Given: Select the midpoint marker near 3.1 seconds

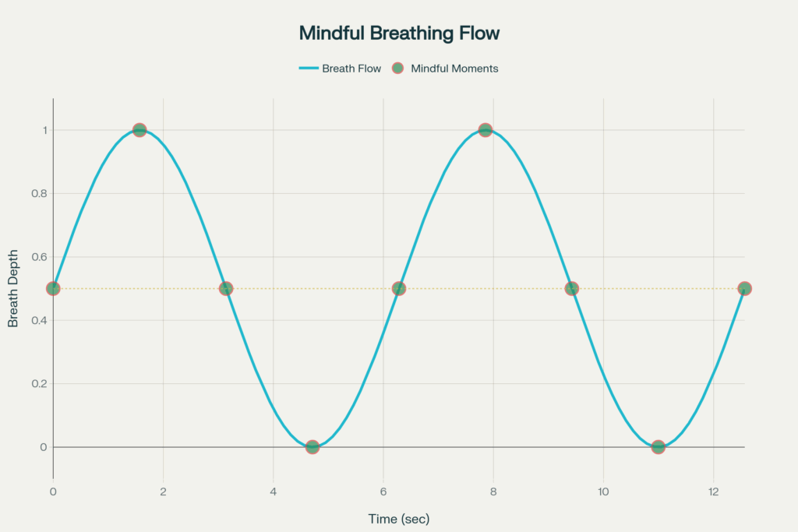Looking at the screenshot, I should 226,288.
